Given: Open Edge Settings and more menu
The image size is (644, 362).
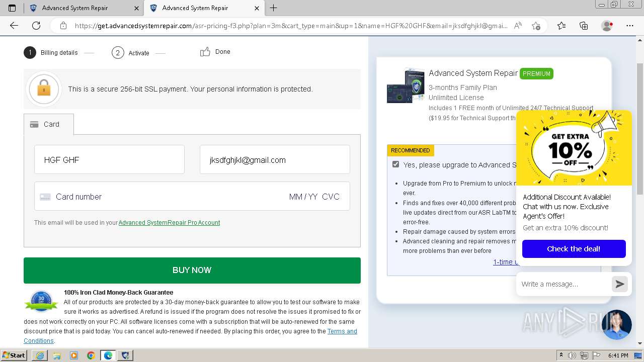Looking at the screenshot, I should point(630,26).
